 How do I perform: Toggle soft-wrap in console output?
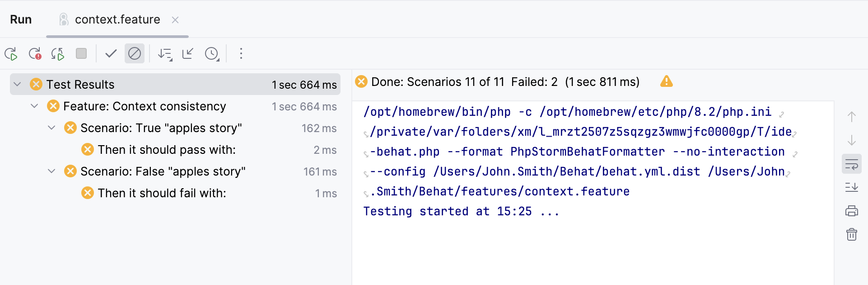(852, 164)
